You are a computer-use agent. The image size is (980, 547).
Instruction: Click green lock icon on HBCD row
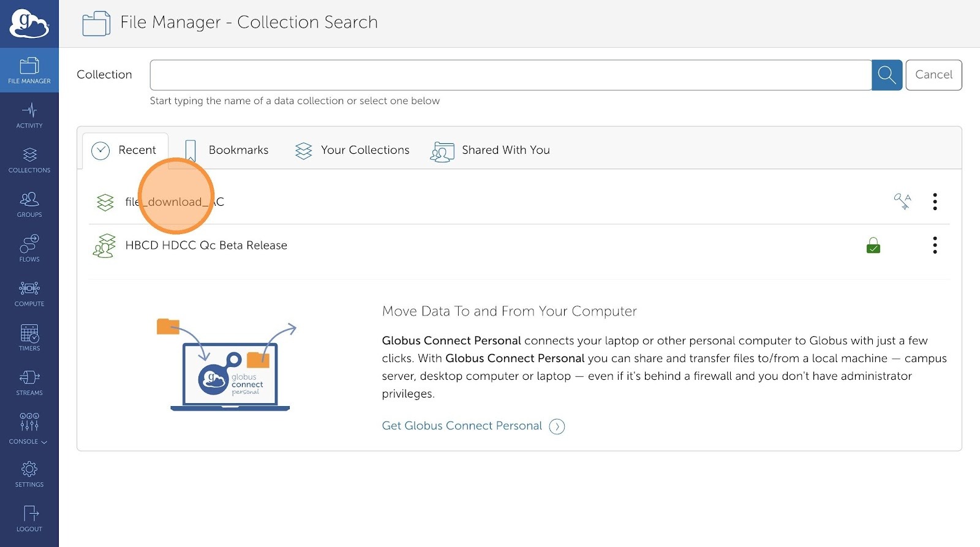point(873,246)
